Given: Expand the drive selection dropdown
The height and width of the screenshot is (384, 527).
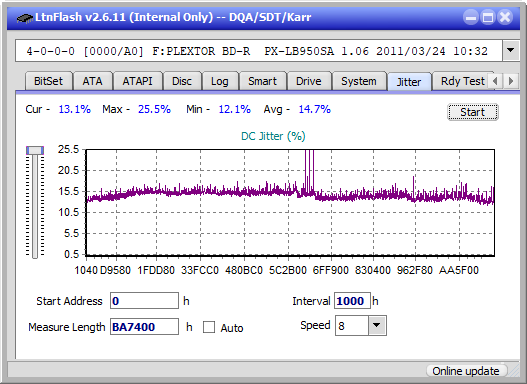Looking at the screenshot, I should [x=511, y=51].
